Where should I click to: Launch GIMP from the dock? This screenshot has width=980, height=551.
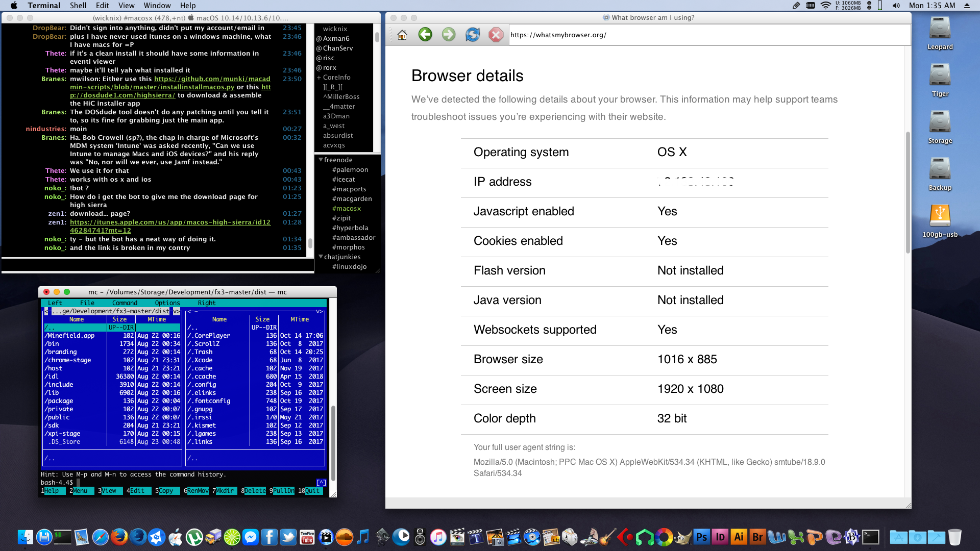(683, 537)
